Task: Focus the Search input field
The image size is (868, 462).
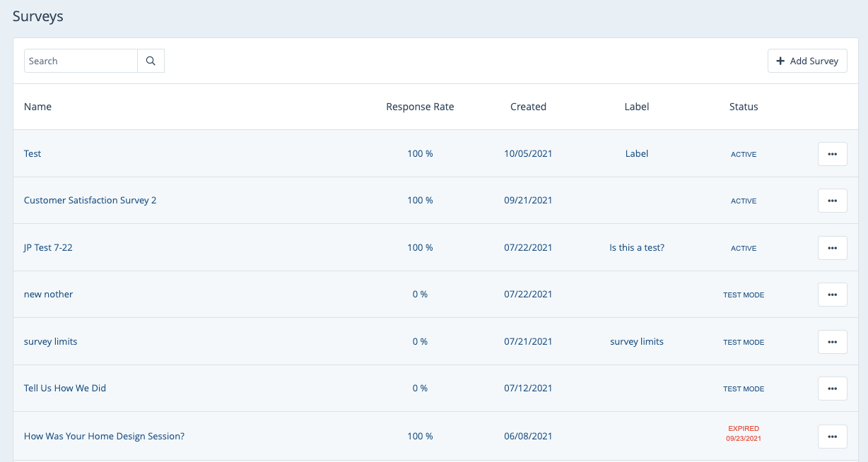Action: pyautogui.click(x=81, y=61)
